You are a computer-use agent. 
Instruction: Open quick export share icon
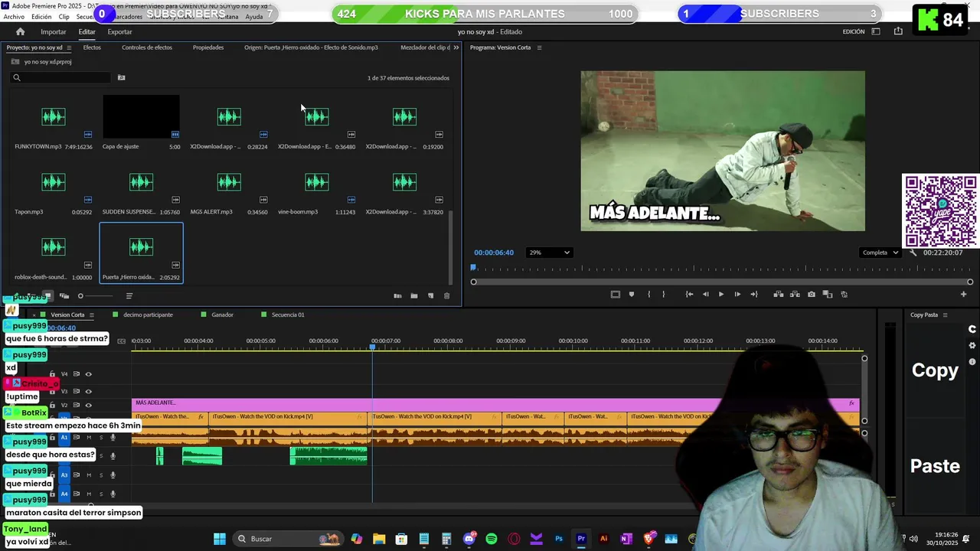pos(898,31)
